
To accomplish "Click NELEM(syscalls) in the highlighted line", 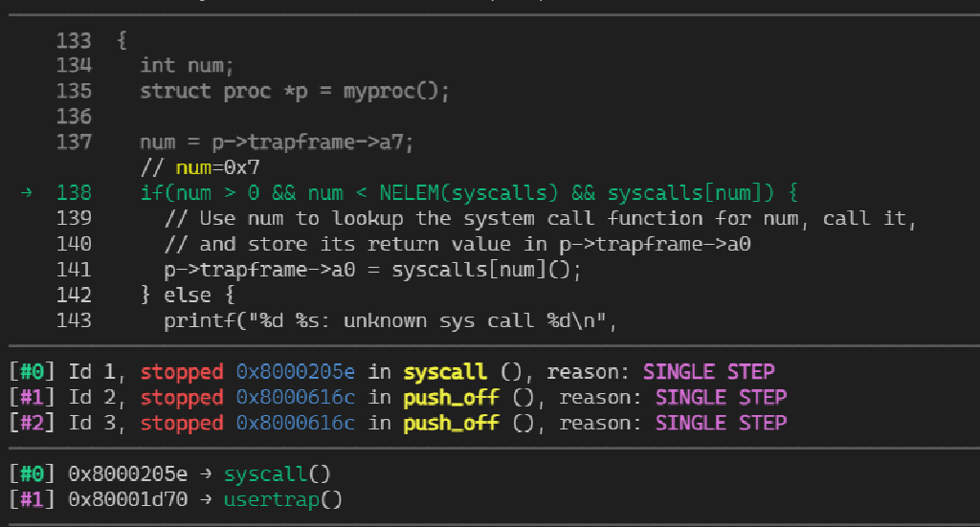I will [x=468, y=193].
